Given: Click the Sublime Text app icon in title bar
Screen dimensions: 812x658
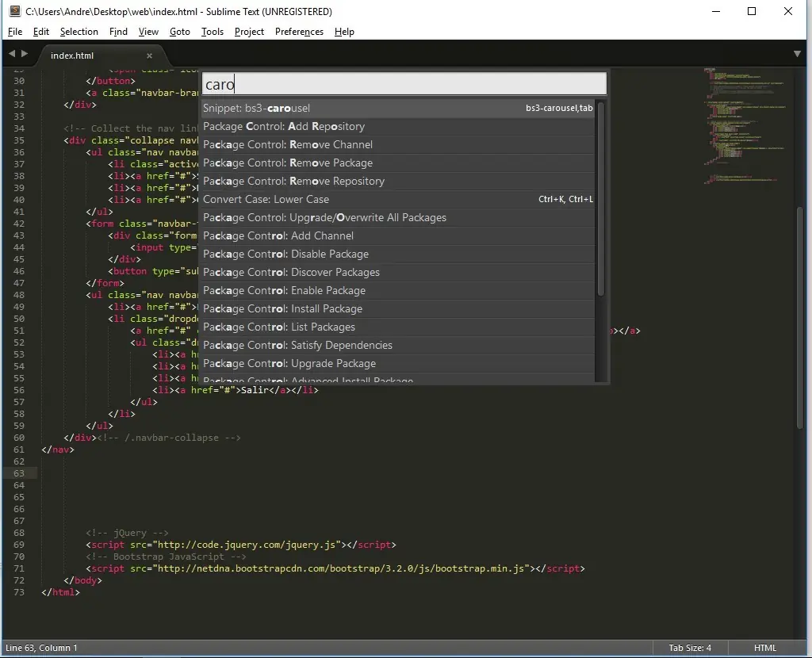Looking at the screenshot, I should pos(14,11).
